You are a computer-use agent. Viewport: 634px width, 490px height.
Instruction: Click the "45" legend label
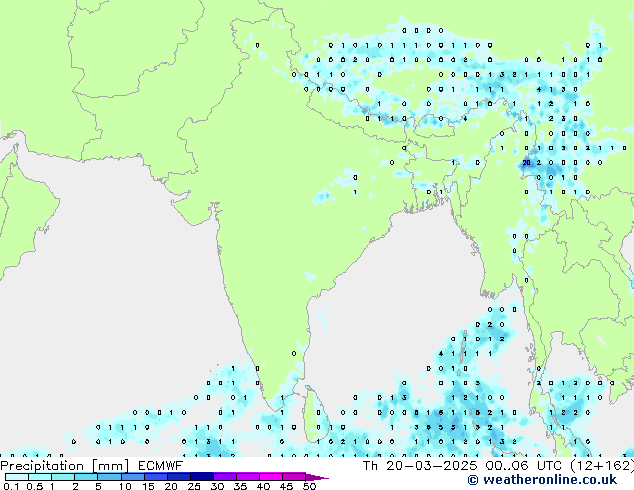point(286,486)
